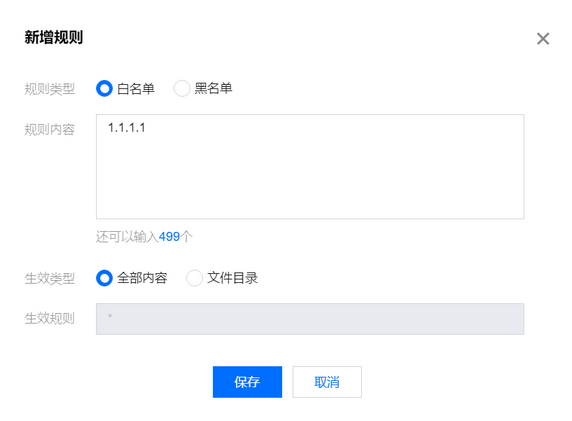Image resolution: width=572 pixels, height=421 pixels.
Task: Click the 白名单 option label text
Action: pos(136,89)
